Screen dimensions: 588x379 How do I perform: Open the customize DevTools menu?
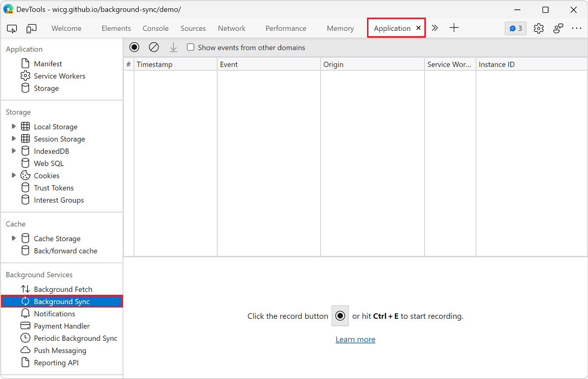tap(577, 28)
